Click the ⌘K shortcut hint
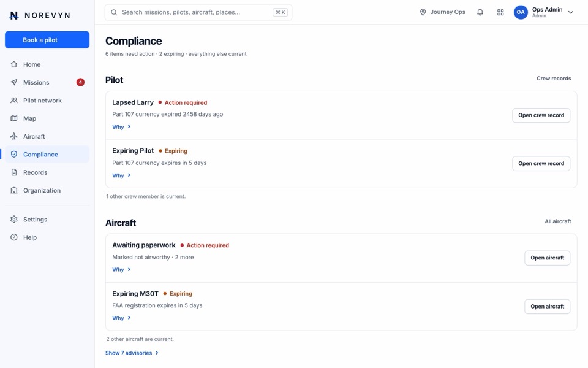 click(280, 12)
